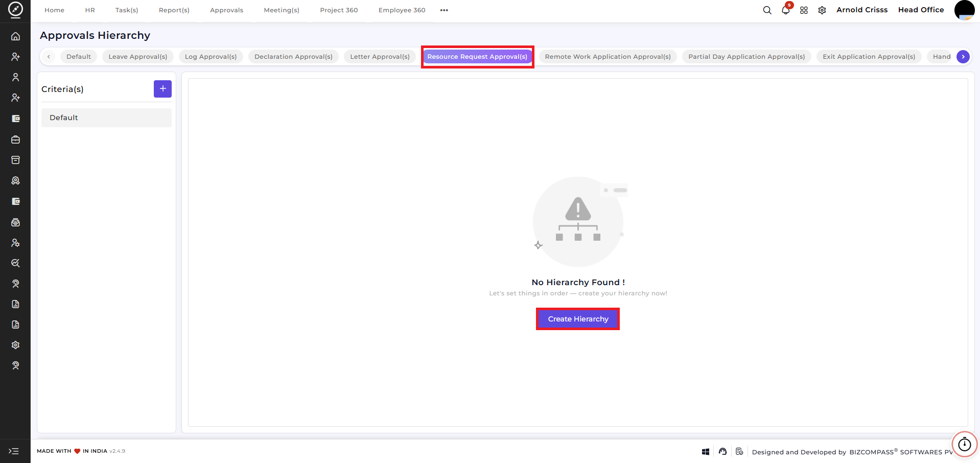Open the archive box sidebar icon
The width and height of the screenshot is (980, 463).
tap(15, 160)
